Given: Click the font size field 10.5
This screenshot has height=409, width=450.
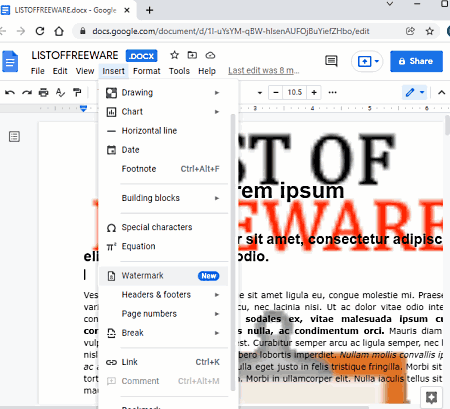Looking at the screenshot, I should click(x=295, y=92).
